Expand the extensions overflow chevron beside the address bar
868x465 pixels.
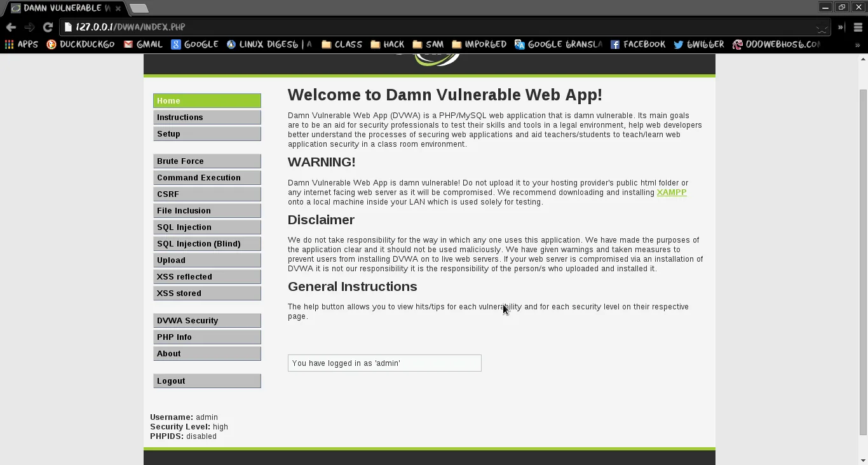[841, 27]
